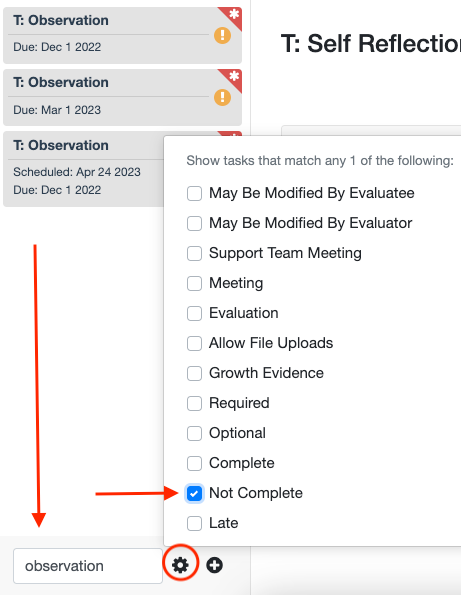Screen dimensions: 461x595
Task: Select Observation task scheduled Apr 24 2023
Action: coord(83,169)
